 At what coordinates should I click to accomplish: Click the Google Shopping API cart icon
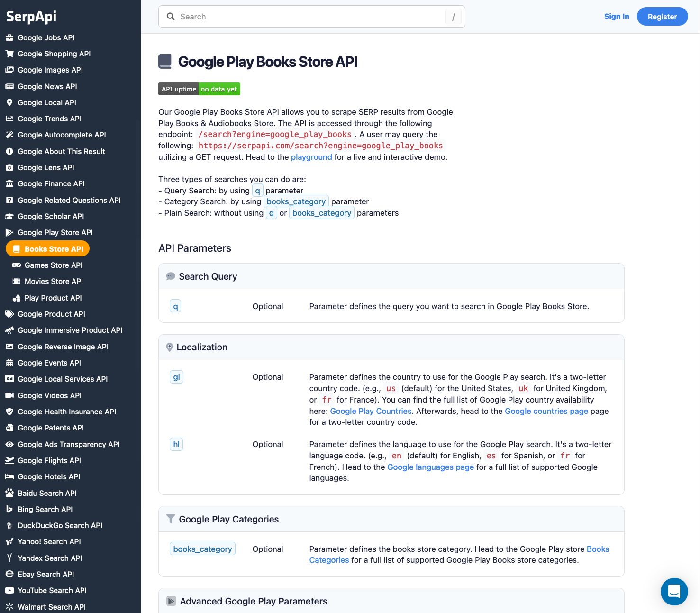pyautogui.click(x=9, y=54)
